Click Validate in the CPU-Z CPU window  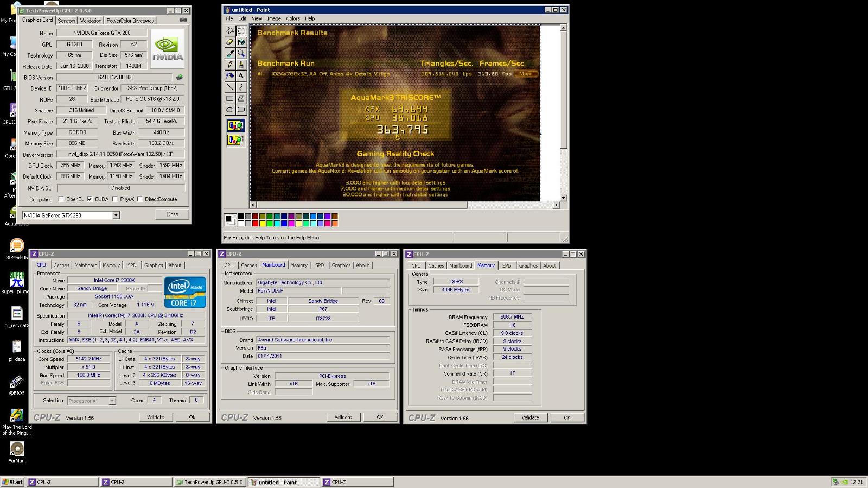[156, 417]
